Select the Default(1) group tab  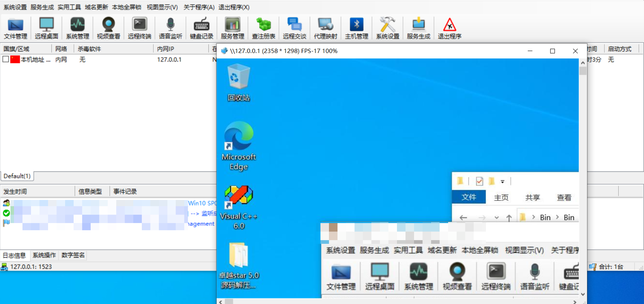point(17,176)
